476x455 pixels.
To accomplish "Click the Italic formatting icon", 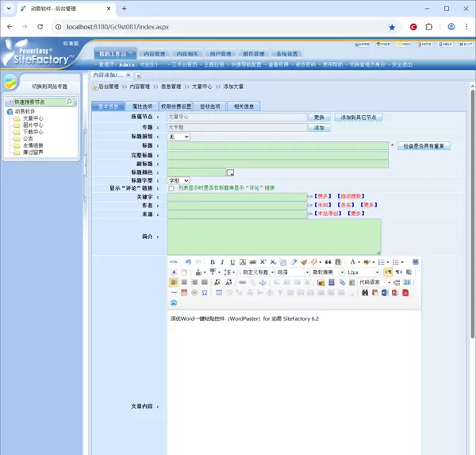I will point(222,262).
